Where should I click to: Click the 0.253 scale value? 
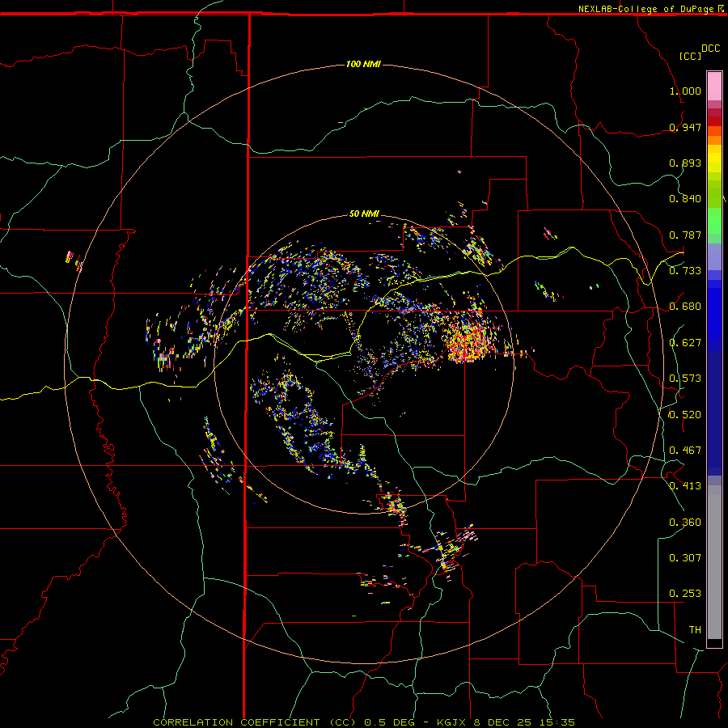[x=685, y=594]
